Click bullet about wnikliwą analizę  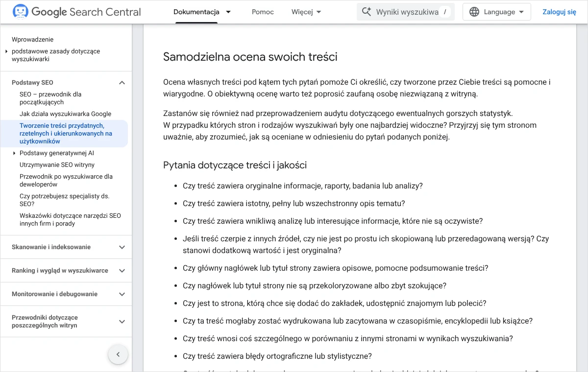pyautogui.click(x=333, y=221)
